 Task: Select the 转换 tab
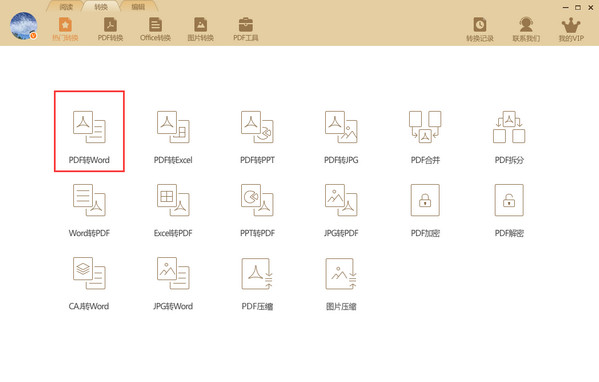[x=101, y=6]
